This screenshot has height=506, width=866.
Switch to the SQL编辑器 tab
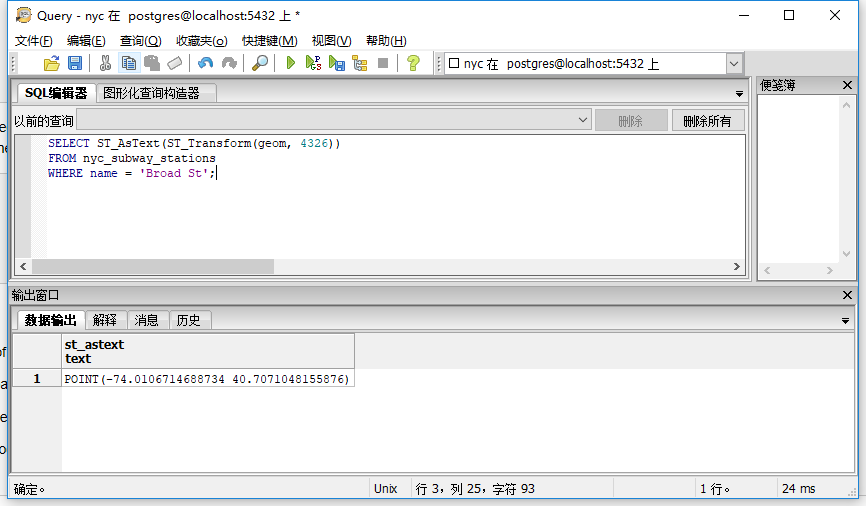point(56,93)
